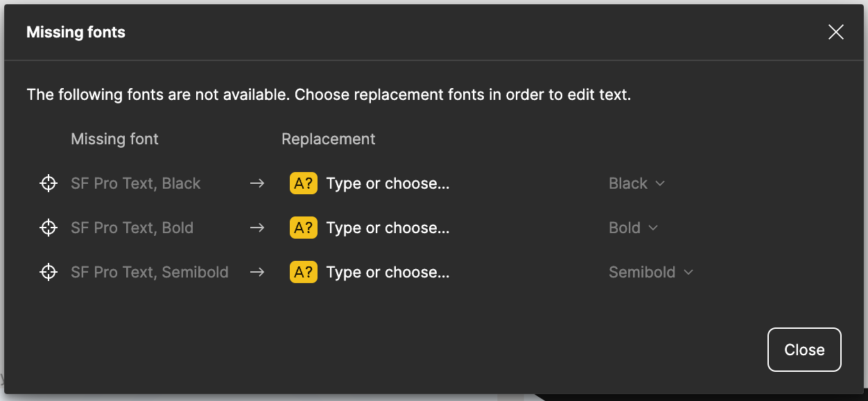Open the Semibold font style dropdown
This screenshot has width=868, height=401.
(650, 272)
